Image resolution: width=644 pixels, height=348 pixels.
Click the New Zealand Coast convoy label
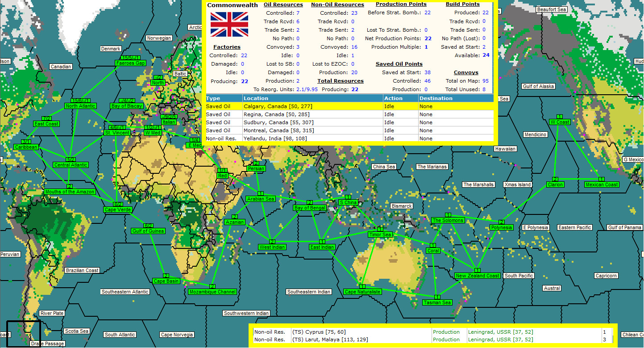point(478,276)
